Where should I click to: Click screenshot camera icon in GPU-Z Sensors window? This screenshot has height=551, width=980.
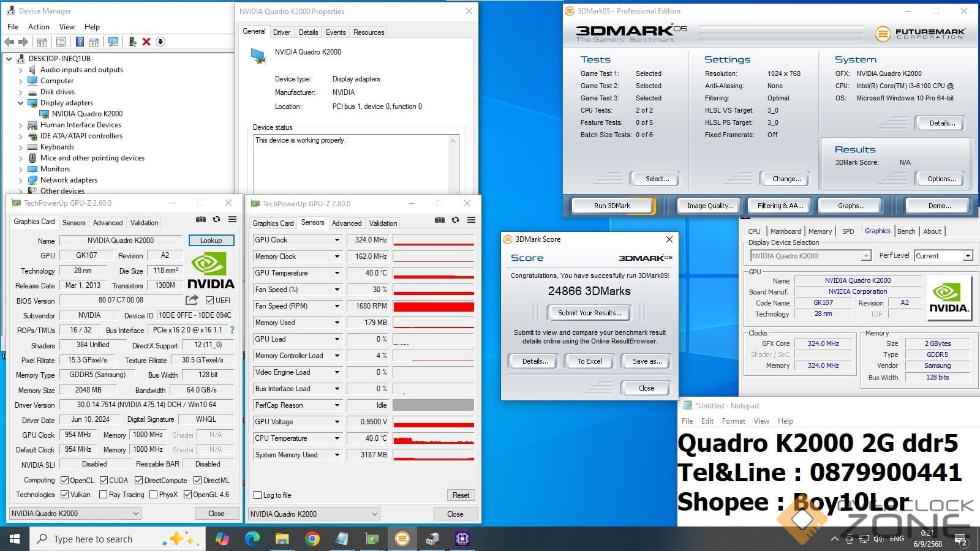(439, 220)
